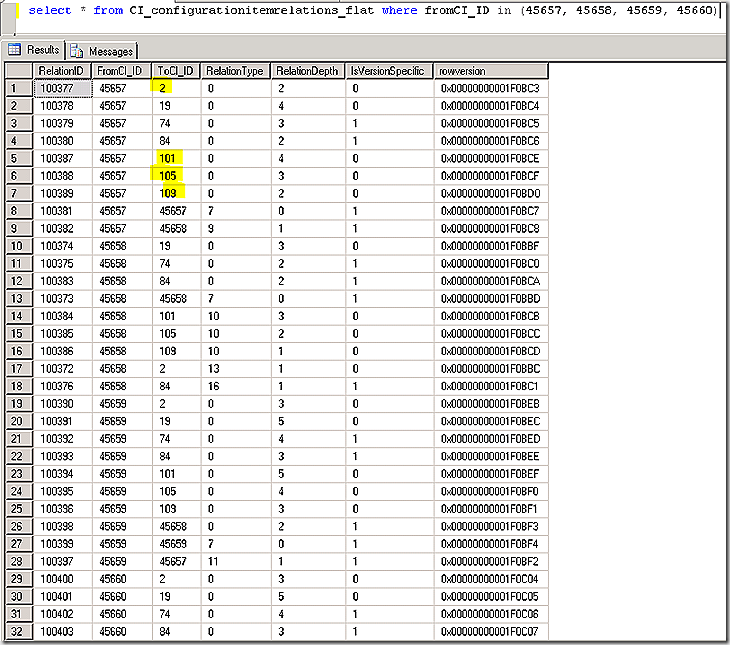Select row header 10
Screen dimensions: 730x645
pos(19,246)
